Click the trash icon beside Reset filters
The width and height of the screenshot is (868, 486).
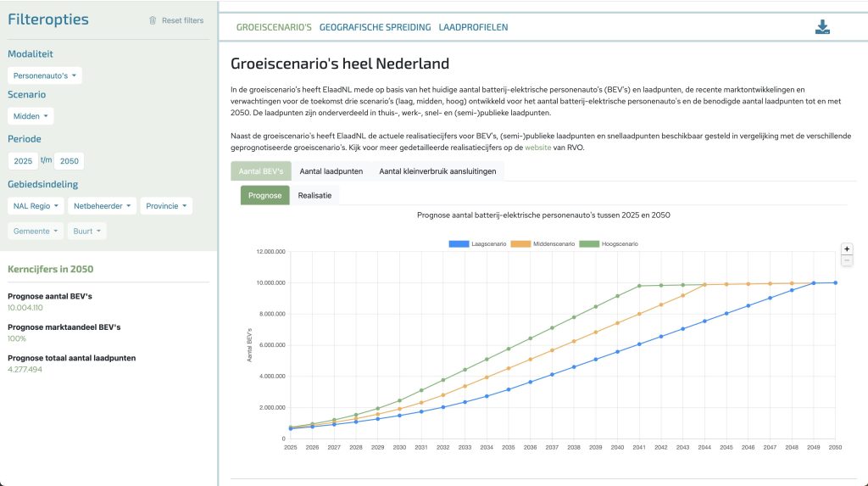click(x=153, y=20)
